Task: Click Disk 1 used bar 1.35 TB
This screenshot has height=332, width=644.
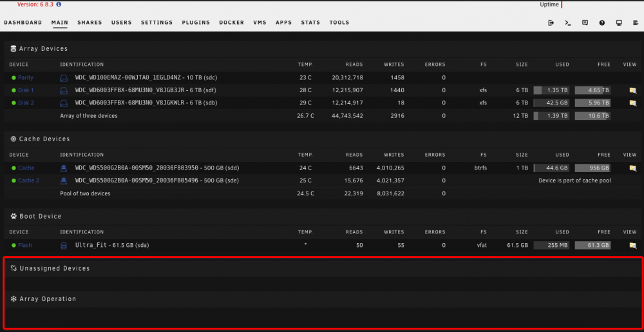Action: tap(551, 90)
